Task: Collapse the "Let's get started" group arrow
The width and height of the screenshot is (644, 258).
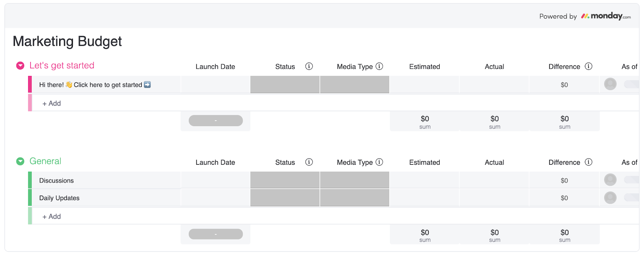Action: (20, 66)
